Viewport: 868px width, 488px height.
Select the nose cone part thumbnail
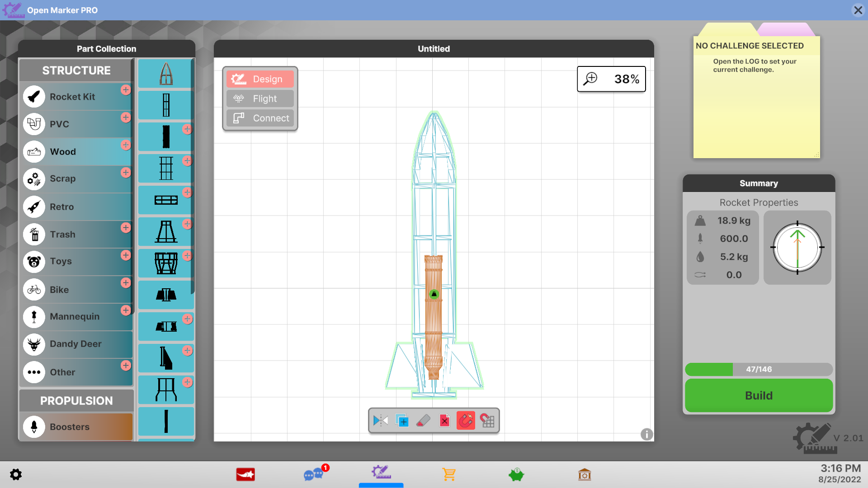pyautogui.click(x=166, y=74)
